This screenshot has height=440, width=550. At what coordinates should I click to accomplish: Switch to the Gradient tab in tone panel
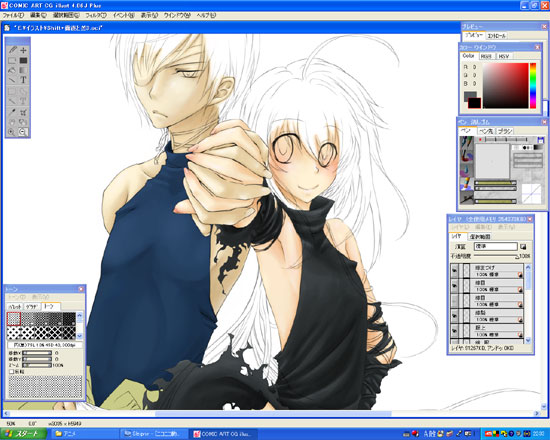(32, 307)
